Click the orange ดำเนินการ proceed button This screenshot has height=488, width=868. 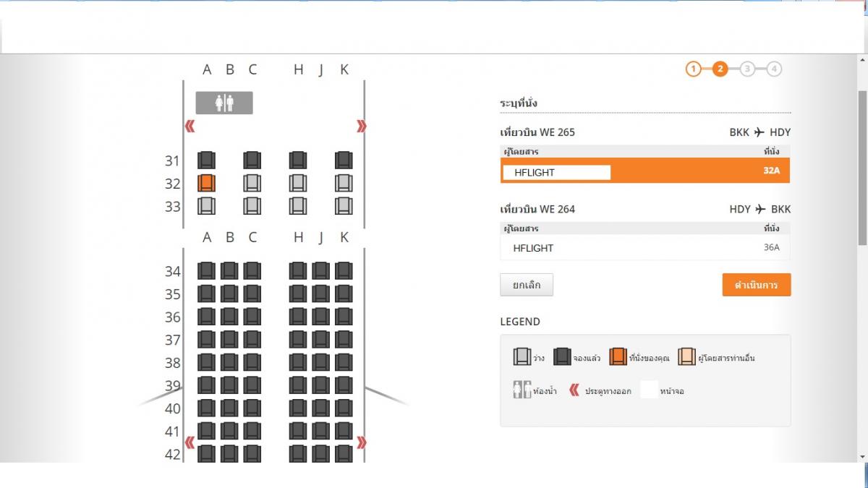[x=756, y=285]
